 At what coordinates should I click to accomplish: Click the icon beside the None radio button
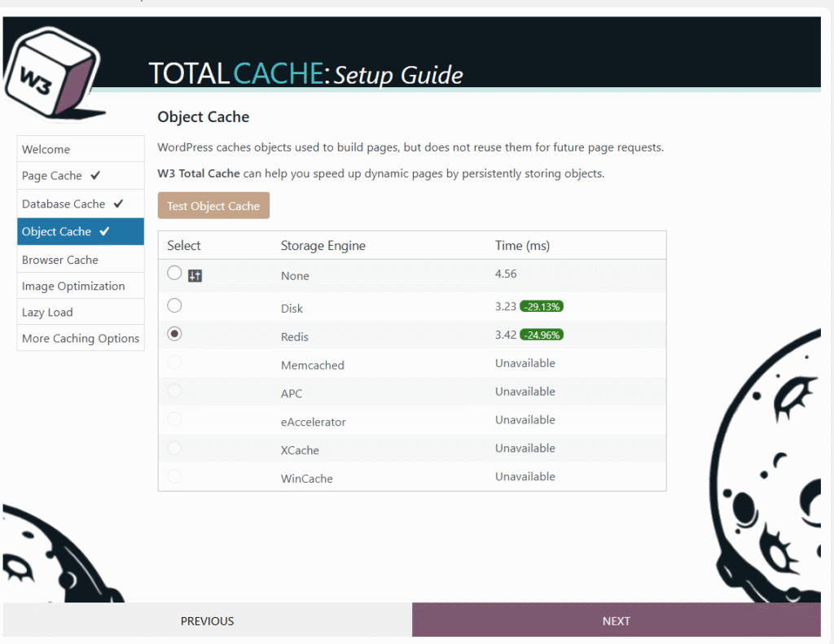click(x=195, y=275)
